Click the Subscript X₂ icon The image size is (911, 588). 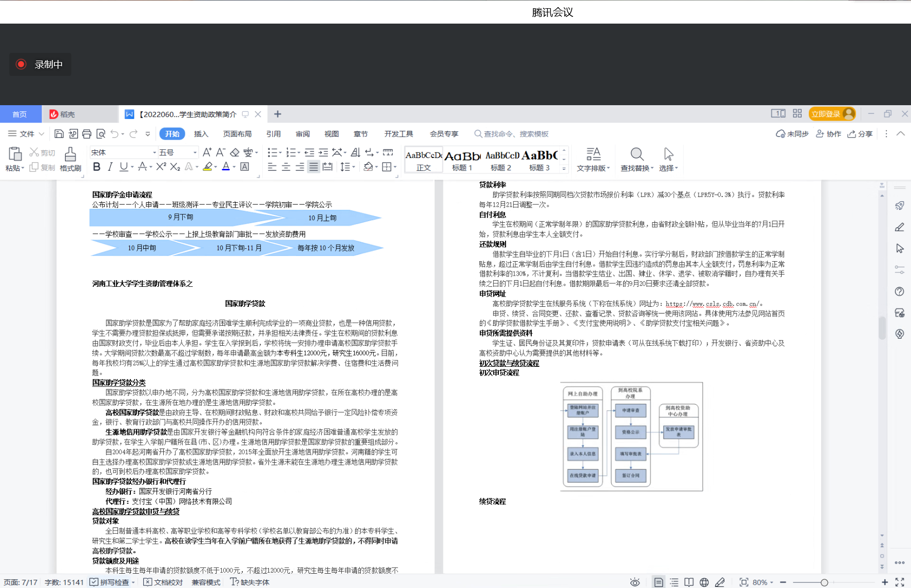click(175, 167)
